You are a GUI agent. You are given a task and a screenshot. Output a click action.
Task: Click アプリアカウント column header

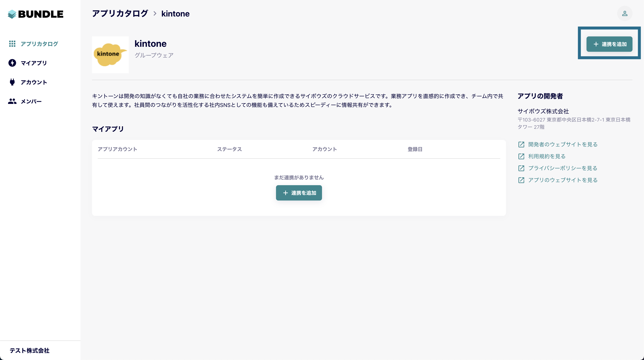[117, 149]
